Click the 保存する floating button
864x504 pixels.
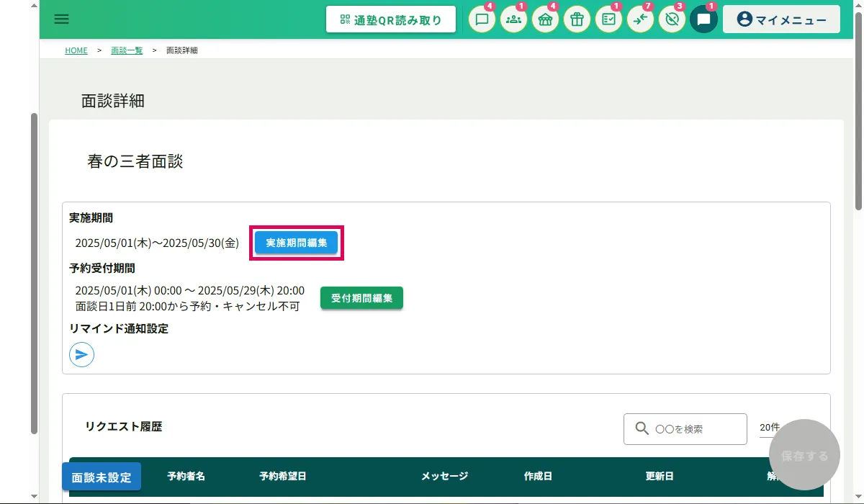point(805,456)
